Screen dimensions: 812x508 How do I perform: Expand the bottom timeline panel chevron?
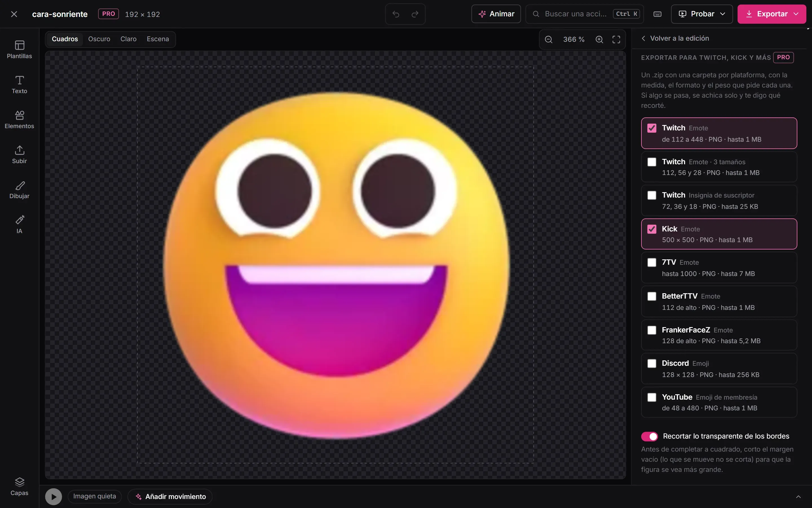pos(798,497)
